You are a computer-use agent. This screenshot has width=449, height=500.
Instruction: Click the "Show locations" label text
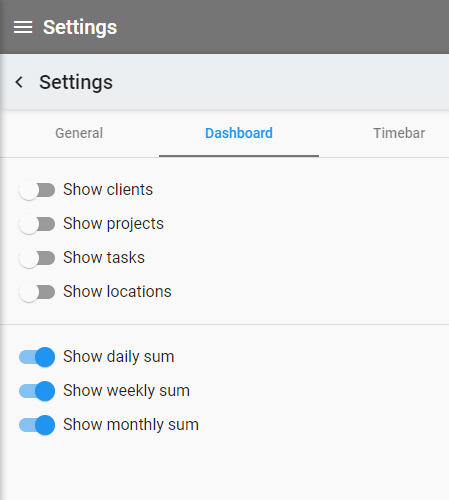pyautogui.click(x=117, y=292)
